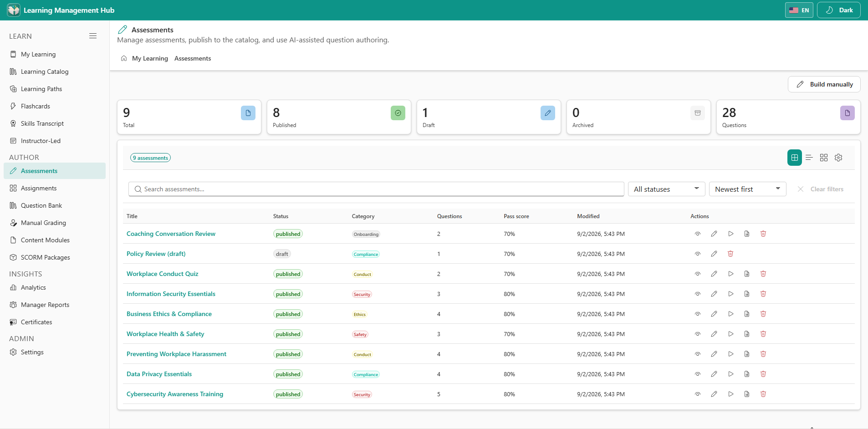The height and width of the screenshot is (429, 868).
Task: Focus the Search assessments field
Action: click(x=376, y=189)
